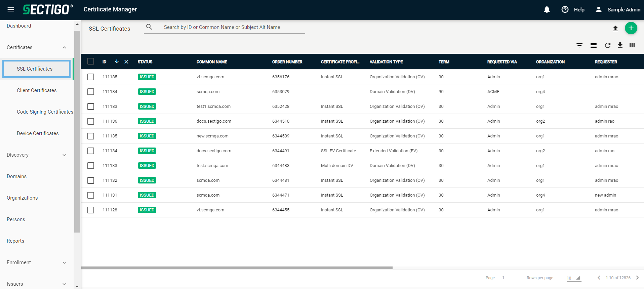Open the Sample Admin user menu

click(x=618, y=9)
